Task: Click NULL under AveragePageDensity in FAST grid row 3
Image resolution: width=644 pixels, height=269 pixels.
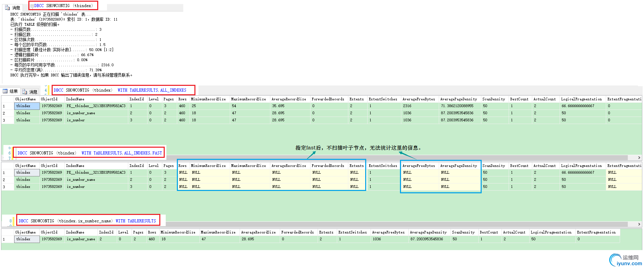Action: click(x=460, y=187)
